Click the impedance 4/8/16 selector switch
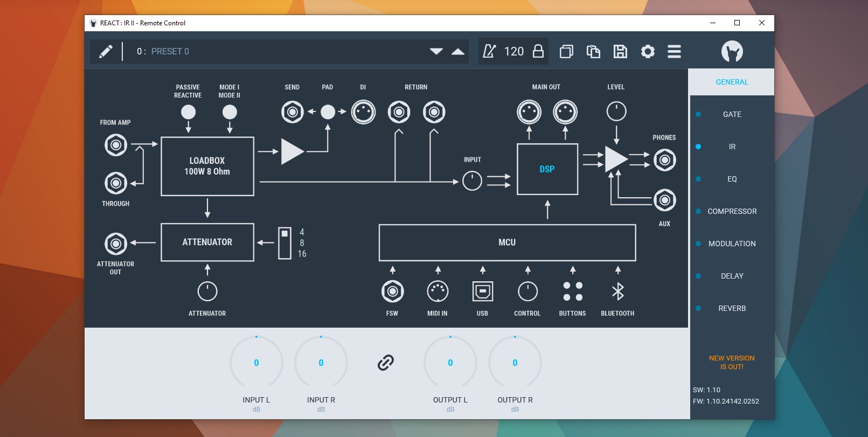 tap(284, 243)
